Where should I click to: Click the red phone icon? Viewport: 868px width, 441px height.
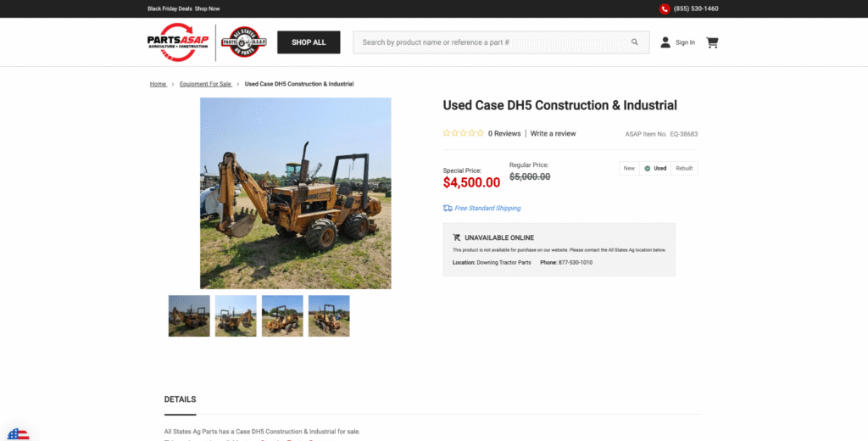point(665,8)
